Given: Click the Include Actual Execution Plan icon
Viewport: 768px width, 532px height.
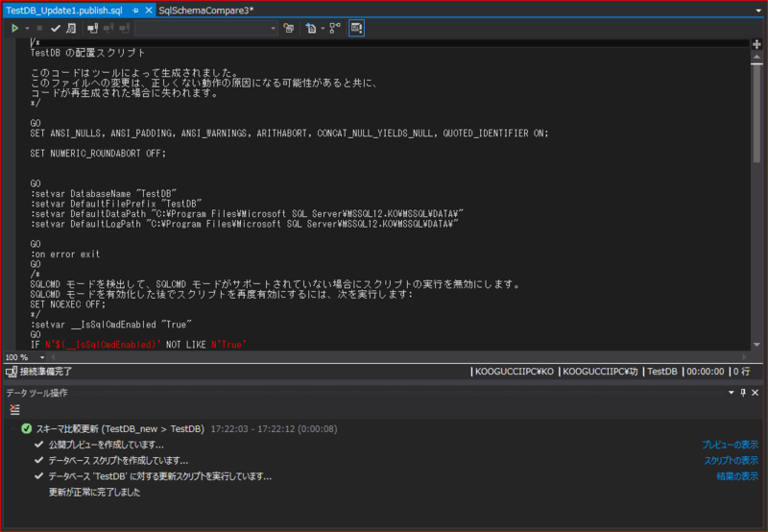Looking at the screenshot, I should coord(335,29).
